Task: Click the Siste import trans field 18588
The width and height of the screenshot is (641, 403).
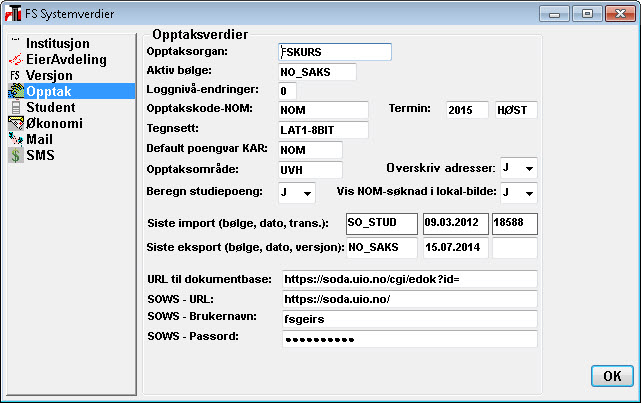Action: (515, 224)
